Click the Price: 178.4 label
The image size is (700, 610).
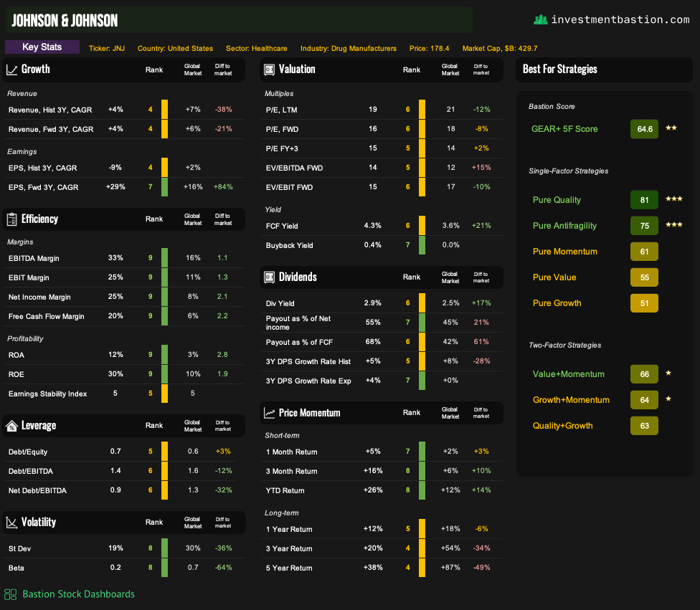[x=429, y=49]
